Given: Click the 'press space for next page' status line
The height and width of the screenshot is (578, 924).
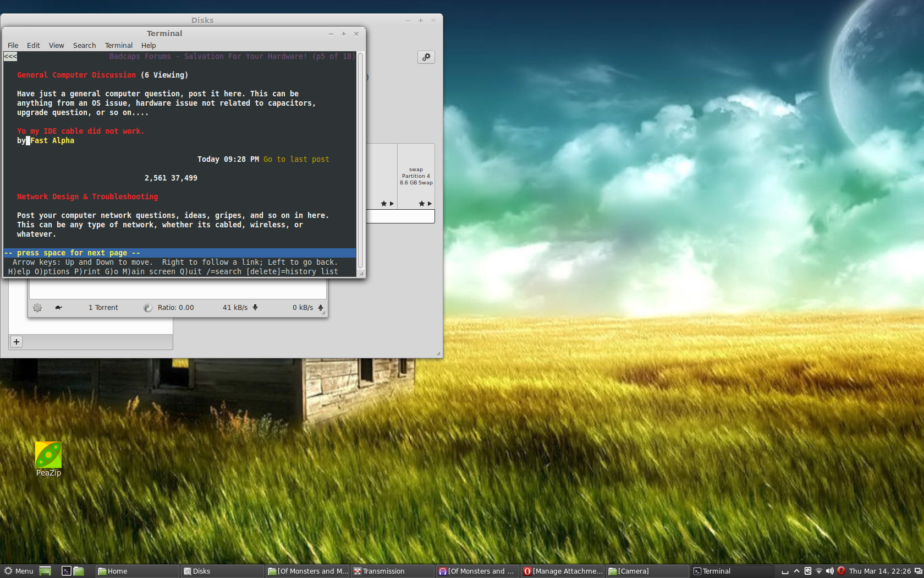Looking at the screenshot, I should click(x=180, y=253).
